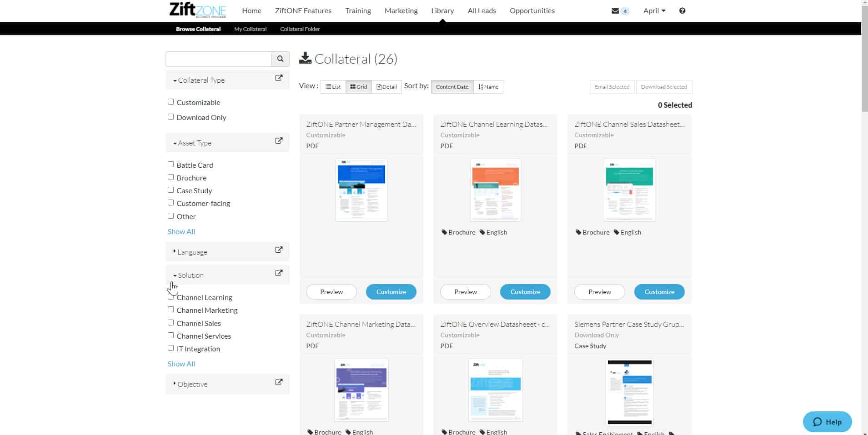Go to My Collateral tab
This screenshot has height=435, width=868.
[x=250, y=29]
